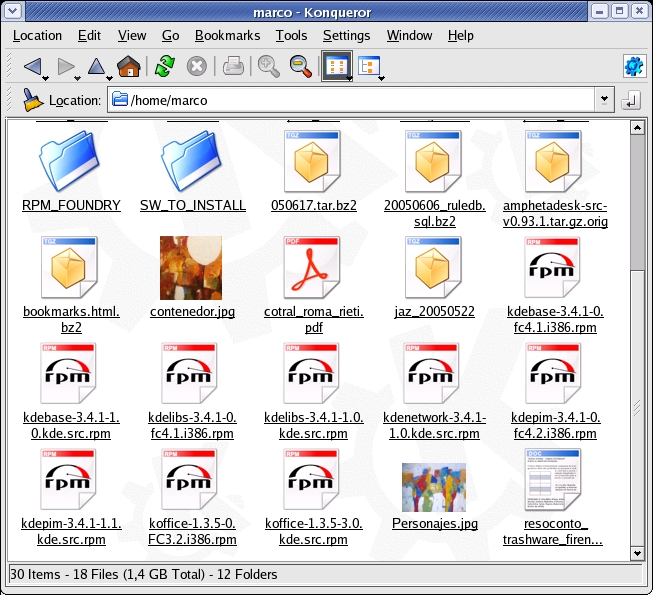
Task: Open Up button directory dropdown arrow
Action: pos(109,76)
